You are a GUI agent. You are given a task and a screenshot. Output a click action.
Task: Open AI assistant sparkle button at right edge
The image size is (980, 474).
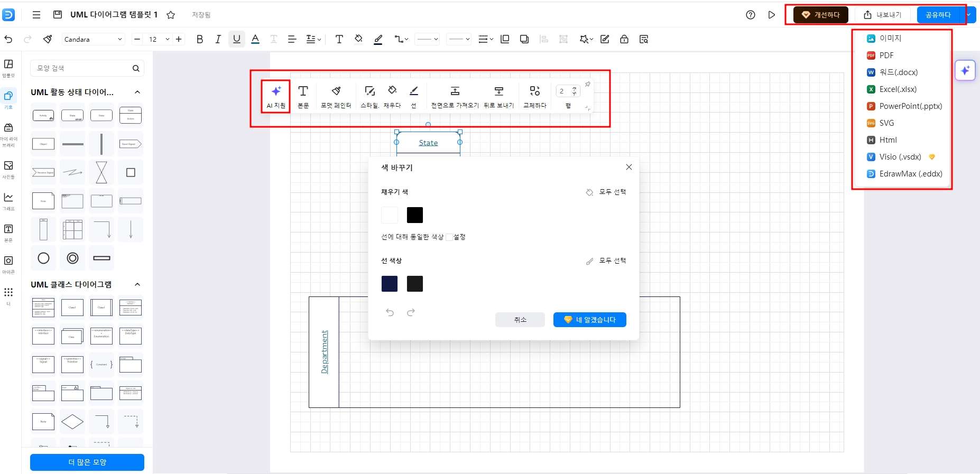[965, 70]
